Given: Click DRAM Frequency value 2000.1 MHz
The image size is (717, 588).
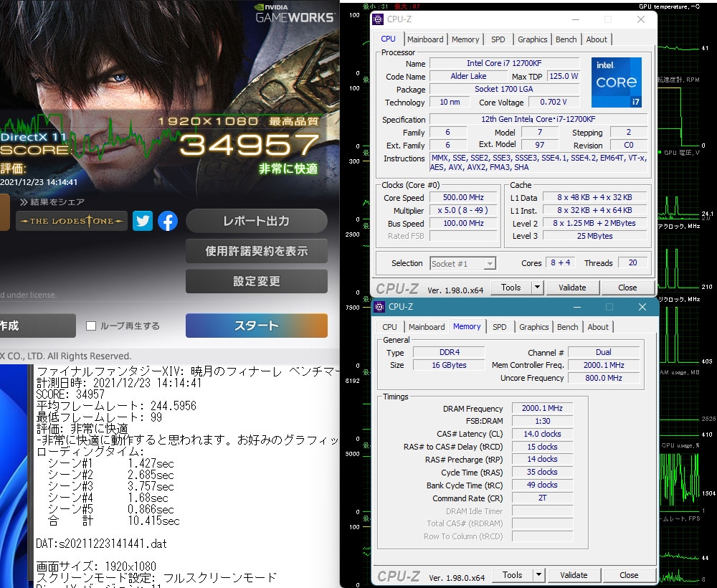Looking at the screenshot, I should click(x=542, y=408).
